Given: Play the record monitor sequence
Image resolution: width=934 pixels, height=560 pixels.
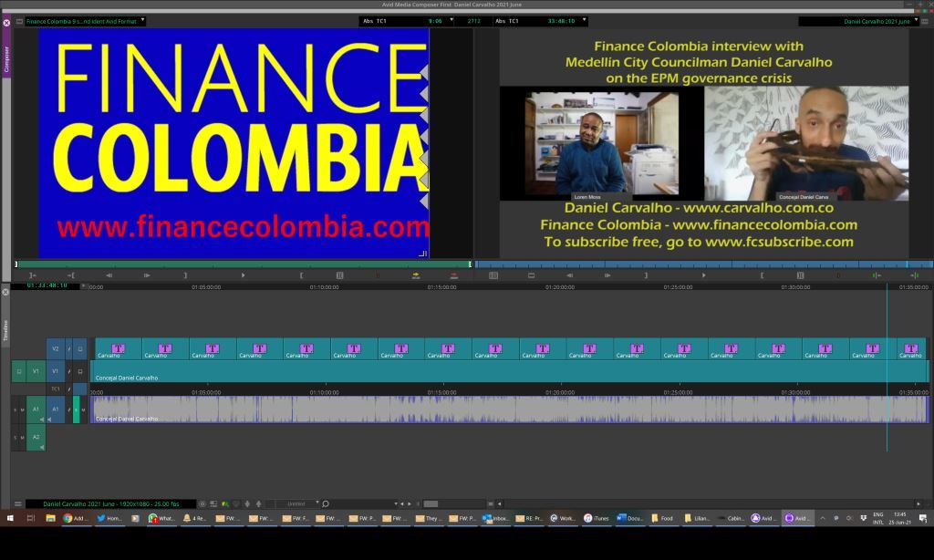Looking at the screenshot, I should (x=703, y=275).
